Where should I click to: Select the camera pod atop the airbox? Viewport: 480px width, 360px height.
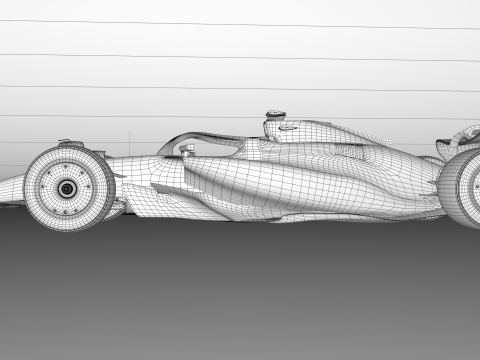pos(276,114)
